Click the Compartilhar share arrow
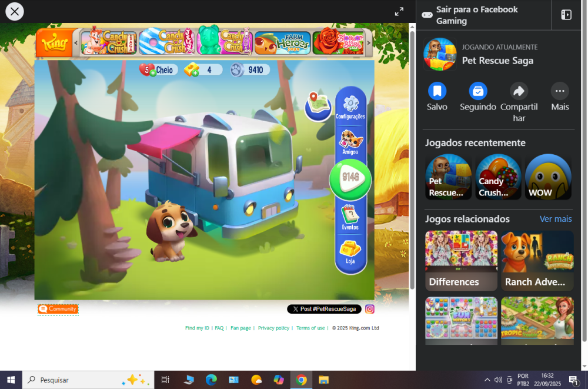Image resolution: width=588 pixels, height=389 pixels. coord(519,91)
